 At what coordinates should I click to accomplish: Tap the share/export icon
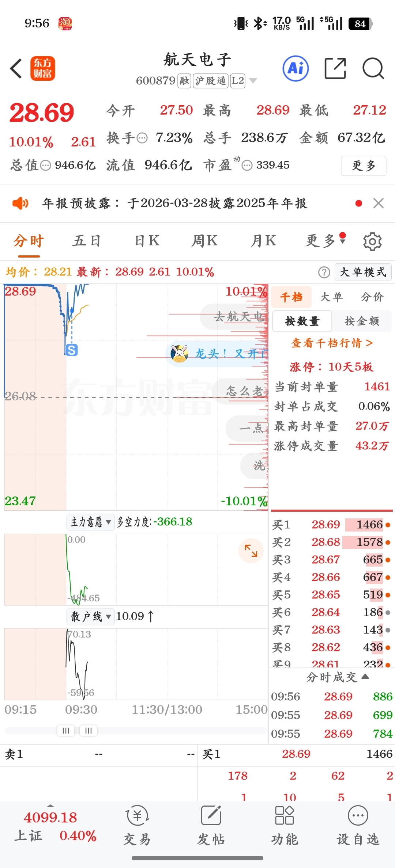click(x=335, y=68)
